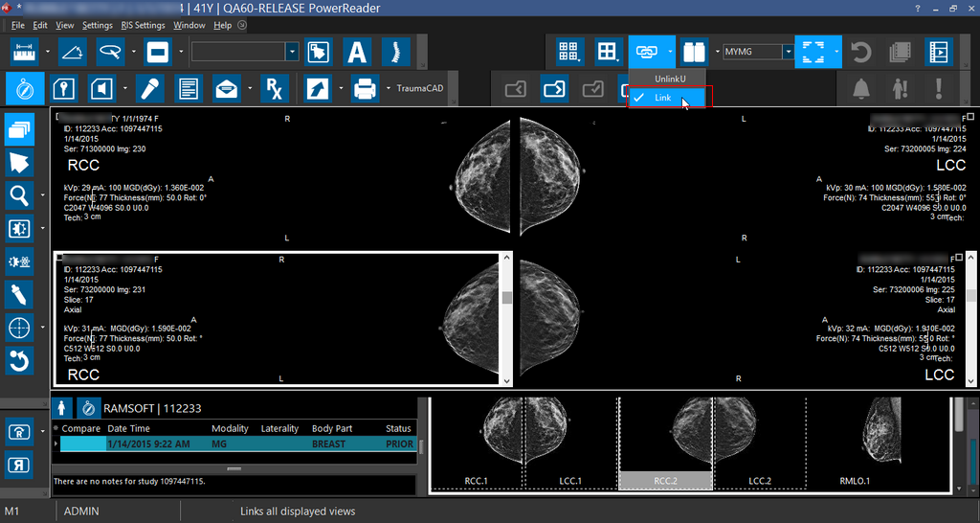The width and height of the screenshot is (980, 523).
Task: Click the cine playback filmstrip icon
Action: pyautogui.click(x=939, y=52)
